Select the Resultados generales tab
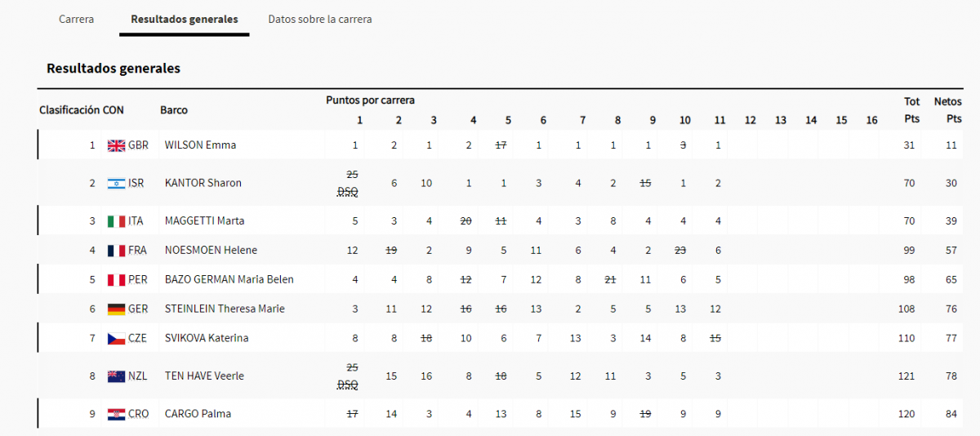 click(x=185, y=19)
